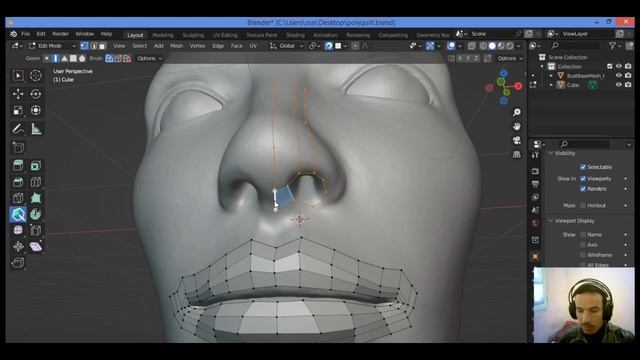
Task: Hide BustBaseMesh via its eye icon
Action: tap(619, 76)
